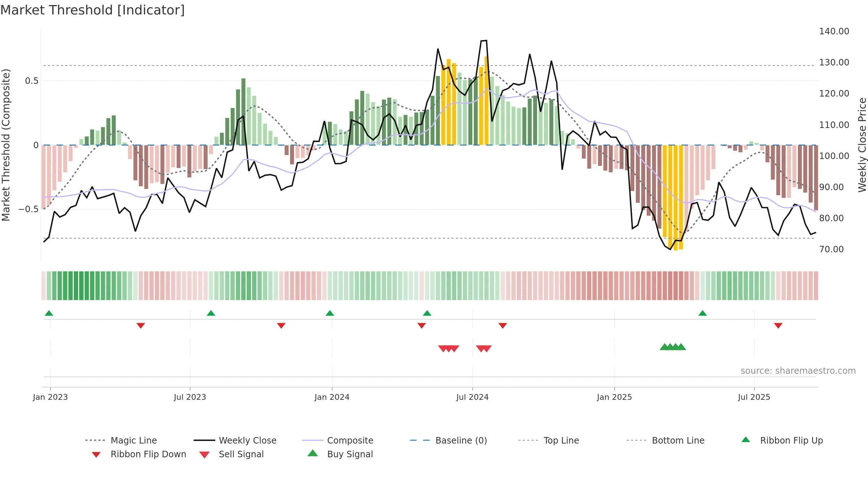Click the 140.00 price axis label
868x488 pixels.
pos(834,31)
